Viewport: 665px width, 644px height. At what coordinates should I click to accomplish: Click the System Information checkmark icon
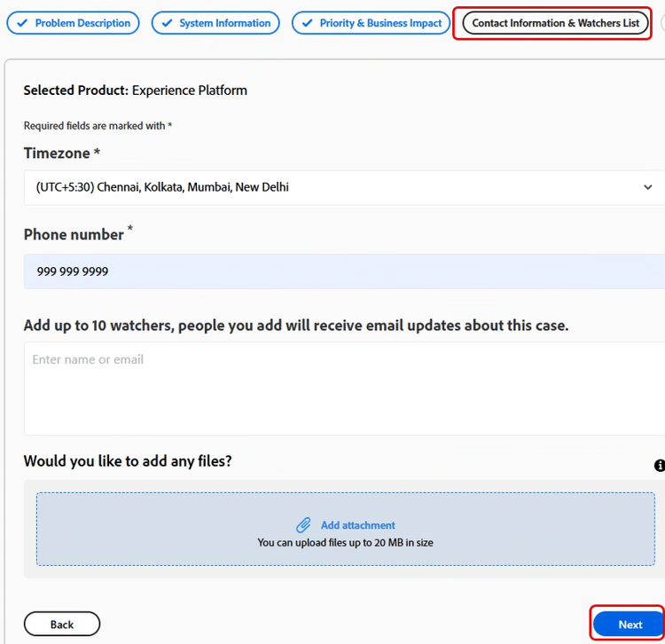[x=167, y=23]
